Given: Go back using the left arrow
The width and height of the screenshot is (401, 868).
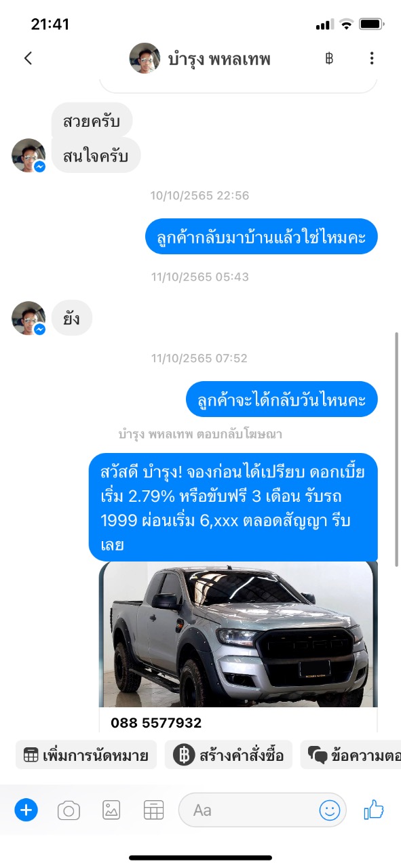Looking at the screenshot, I should coord(28,58).
